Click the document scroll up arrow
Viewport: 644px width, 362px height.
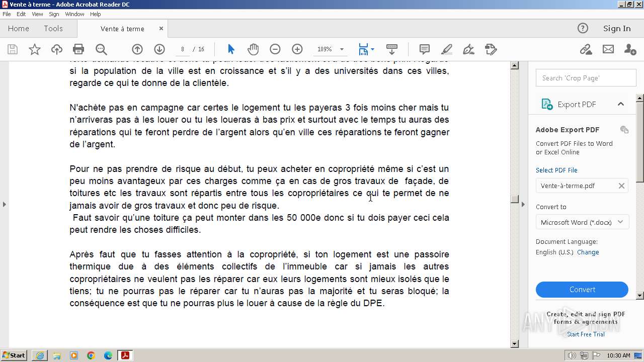click(x=514, y=65)
